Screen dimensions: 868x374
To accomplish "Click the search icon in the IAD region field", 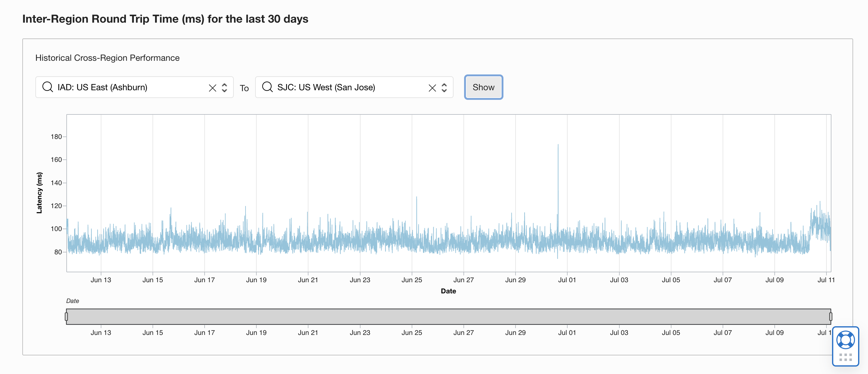I will tap(47, 87).
